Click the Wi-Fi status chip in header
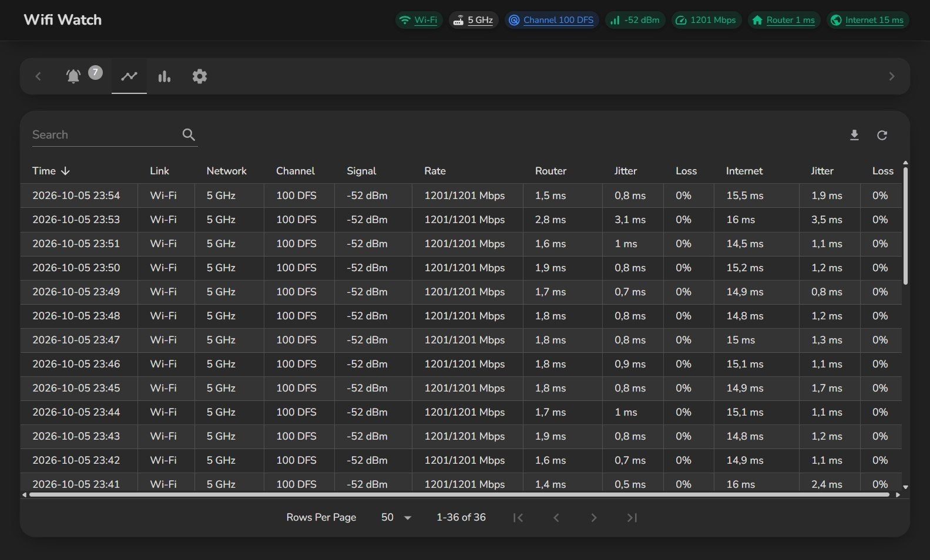The height and width of the screenshot is (560, 930). [418, 20]
